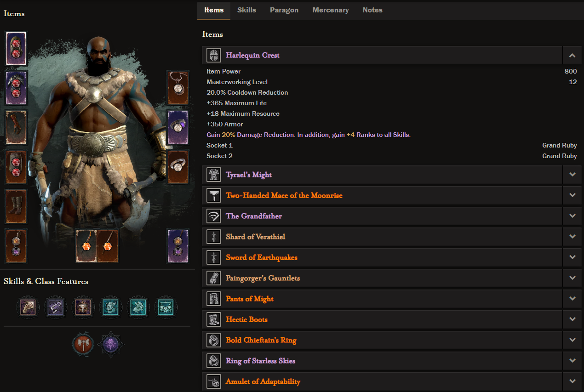
Task: Select the fist skill icon under Skills & Class Features
Action: click(28, 307)
